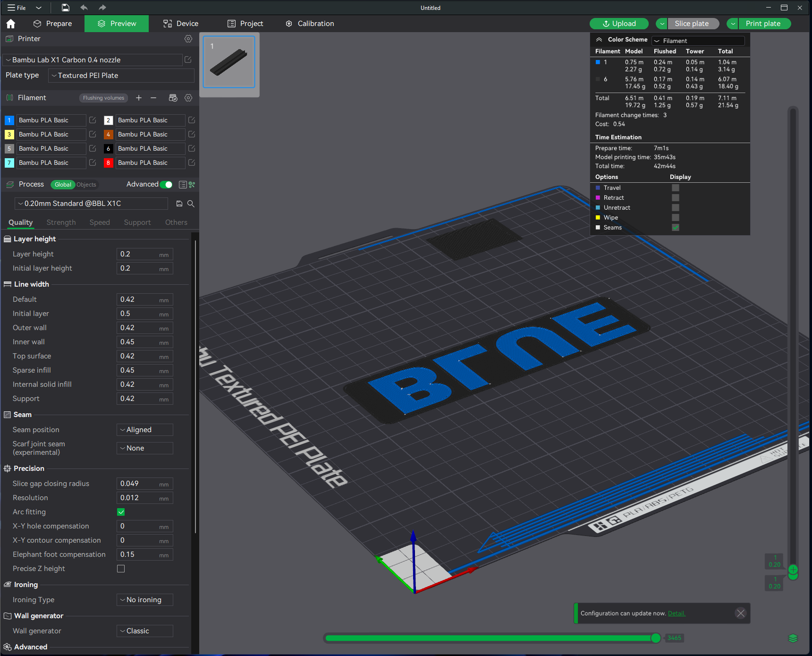This screenshot has height=656, width=812.
Task: Open Ironing Type dropdown
Action: coord(145,600)
